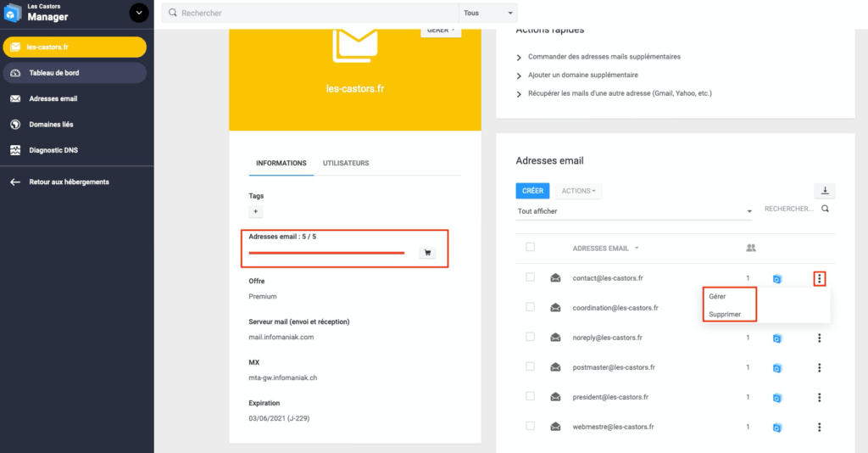Open Domaines liés in sidebar
Image resolution: width=868 pixels, height=453 pixels.
point(51,125)
